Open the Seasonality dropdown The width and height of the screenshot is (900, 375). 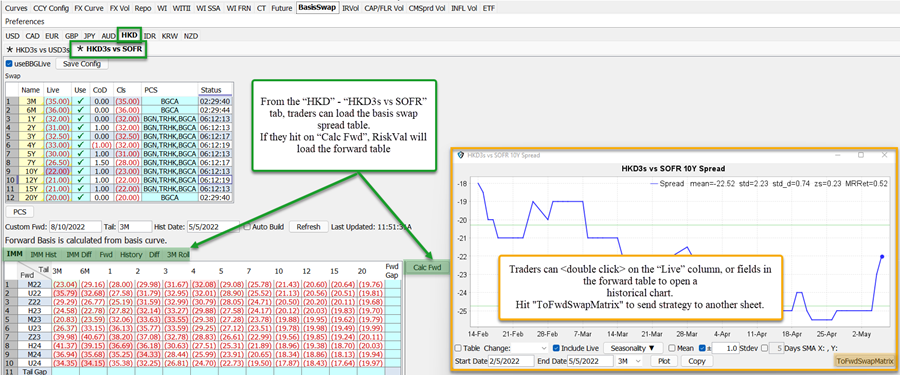pos(633,348)
